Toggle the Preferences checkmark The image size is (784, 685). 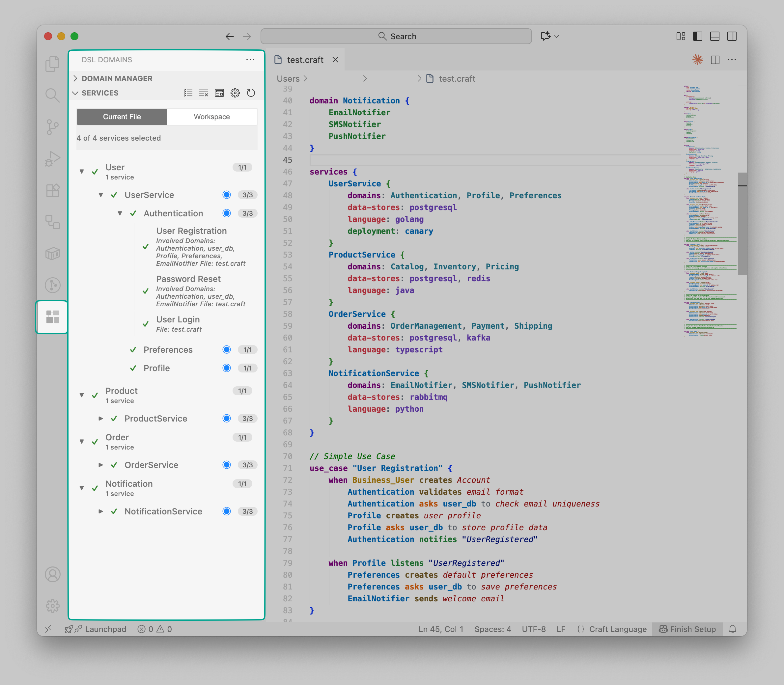tap(133, 350)
